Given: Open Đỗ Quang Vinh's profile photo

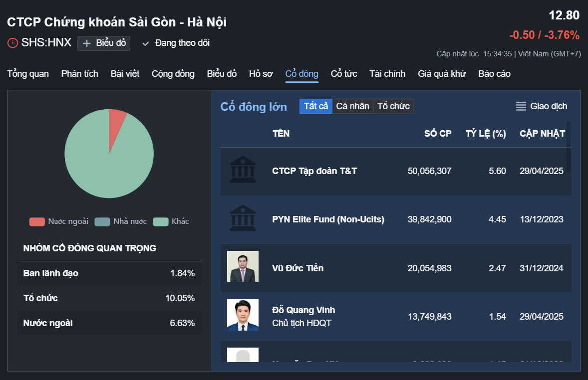Looking at the screenshot, I should [243, 315].
